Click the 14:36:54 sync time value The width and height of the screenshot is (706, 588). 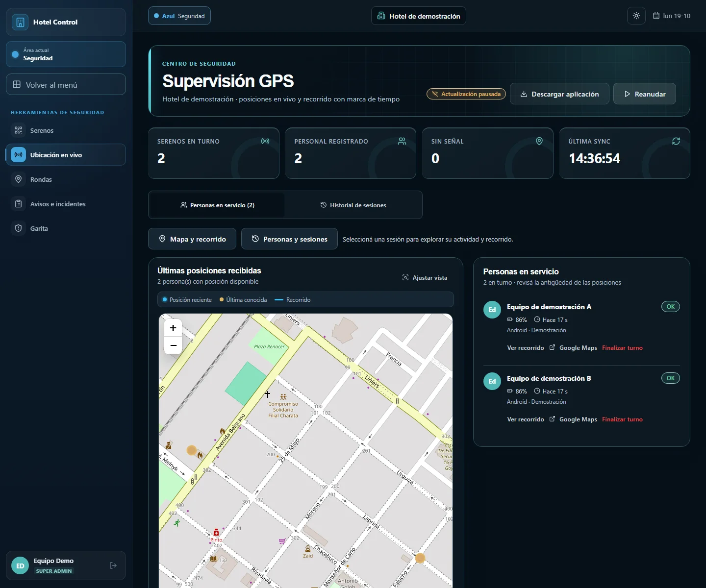594,158
